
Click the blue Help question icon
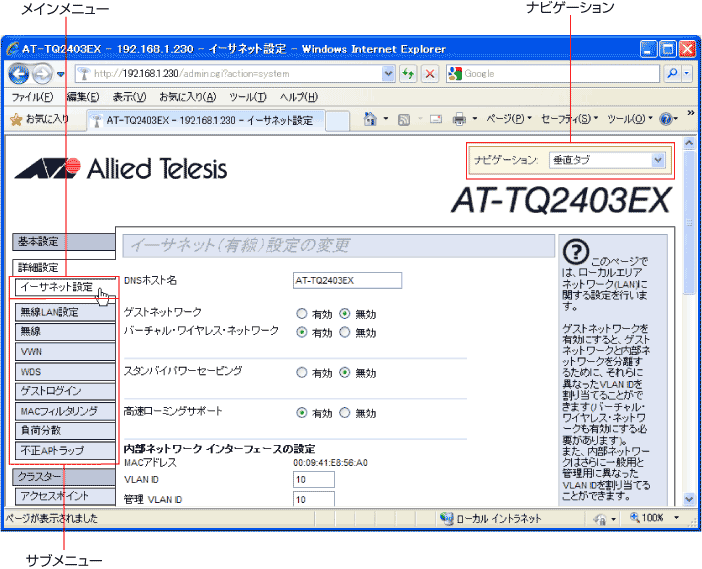(666, 119)
